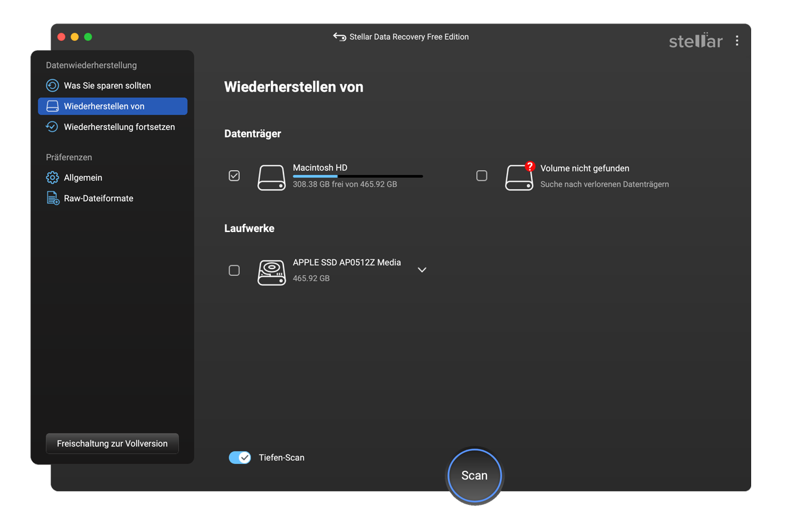Disable the Tiefen-Scan toggle
Viewport: 792px width, 532px height.
click(x=239, y=457)
